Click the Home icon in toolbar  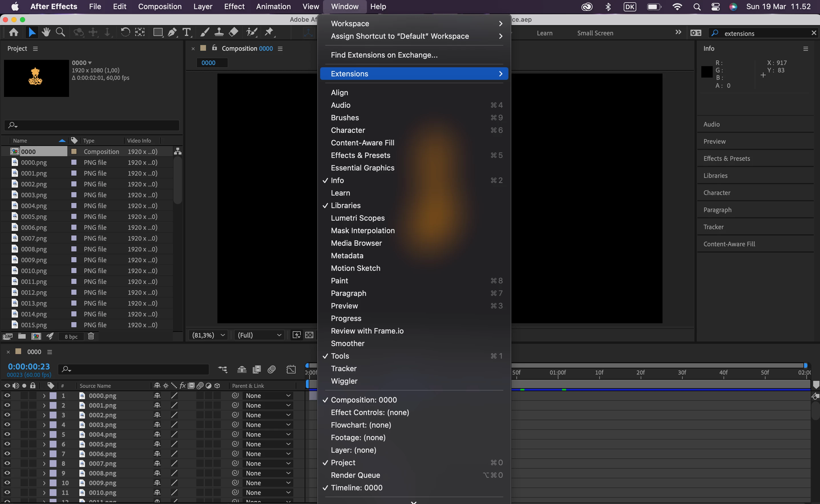(14, 32)
